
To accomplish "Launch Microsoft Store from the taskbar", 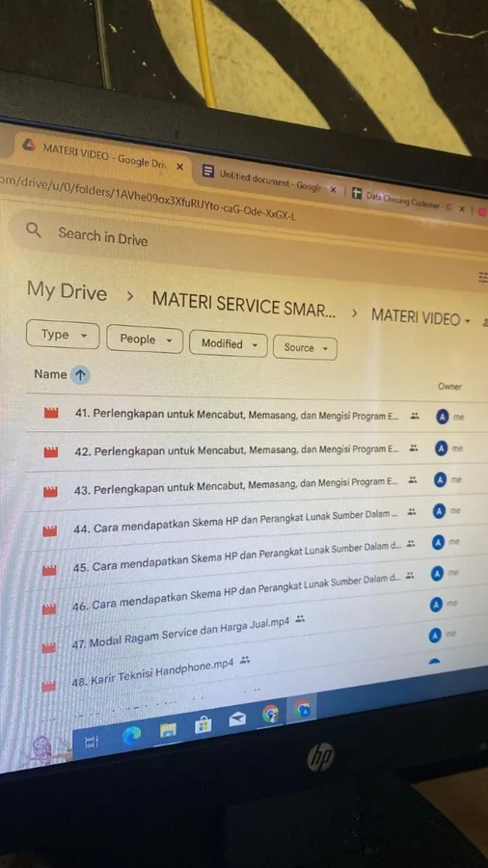I will (203, 724).
